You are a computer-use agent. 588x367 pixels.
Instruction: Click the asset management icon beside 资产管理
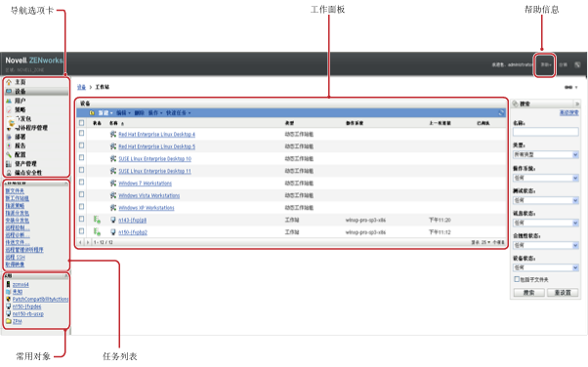(9, 164)
